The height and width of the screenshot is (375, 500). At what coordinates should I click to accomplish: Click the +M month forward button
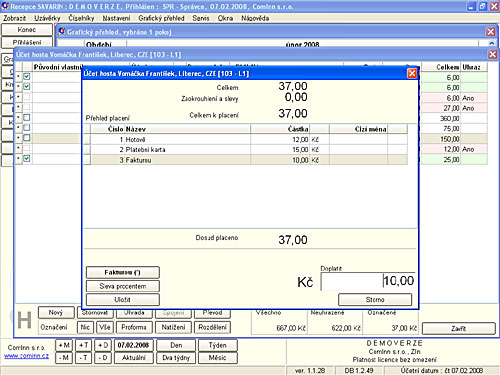tap(64, 345)
